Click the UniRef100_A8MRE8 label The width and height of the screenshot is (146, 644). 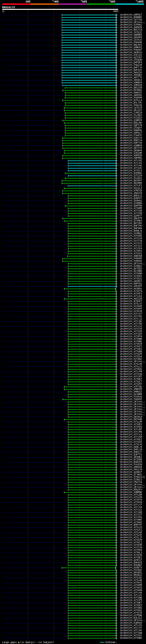click(131, 35)
